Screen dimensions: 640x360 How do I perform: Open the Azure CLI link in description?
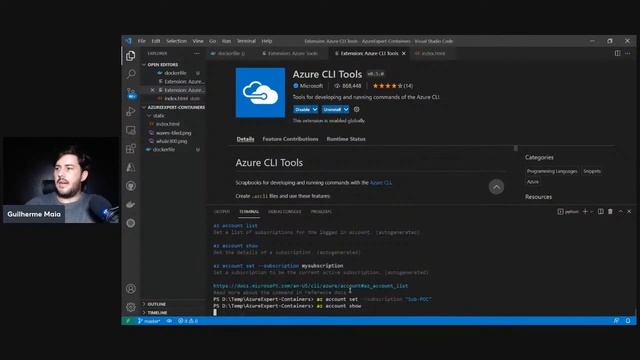[381, 183]
